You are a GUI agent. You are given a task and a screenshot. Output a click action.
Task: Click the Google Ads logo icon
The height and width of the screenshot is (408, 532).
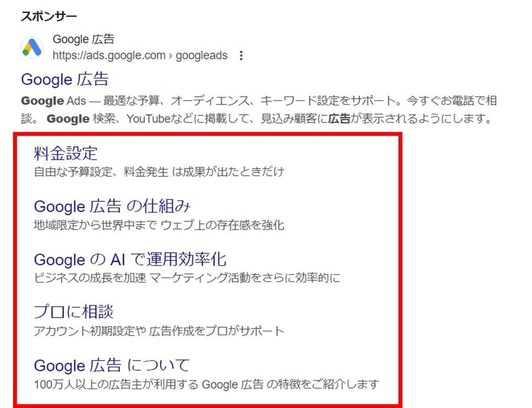(x=32, y=47)
